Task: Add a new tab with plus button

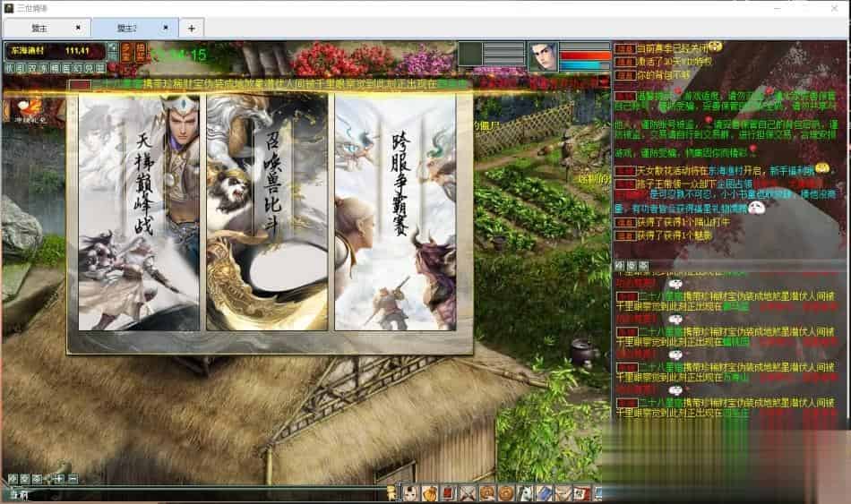Action: pos(192,28)
